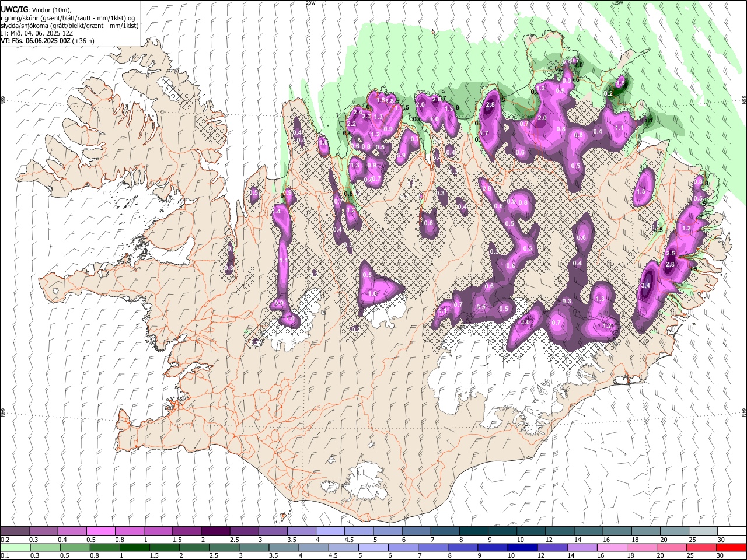
Task: Click the 4.5 label under the lower legend
Action: click(333, 555)
